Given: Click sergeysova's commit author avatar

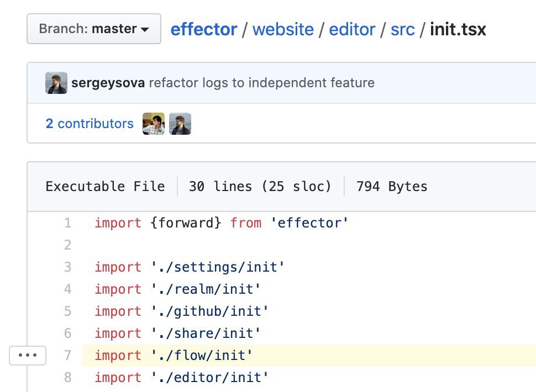Looking at the screenshot, I should click(56, 83).
